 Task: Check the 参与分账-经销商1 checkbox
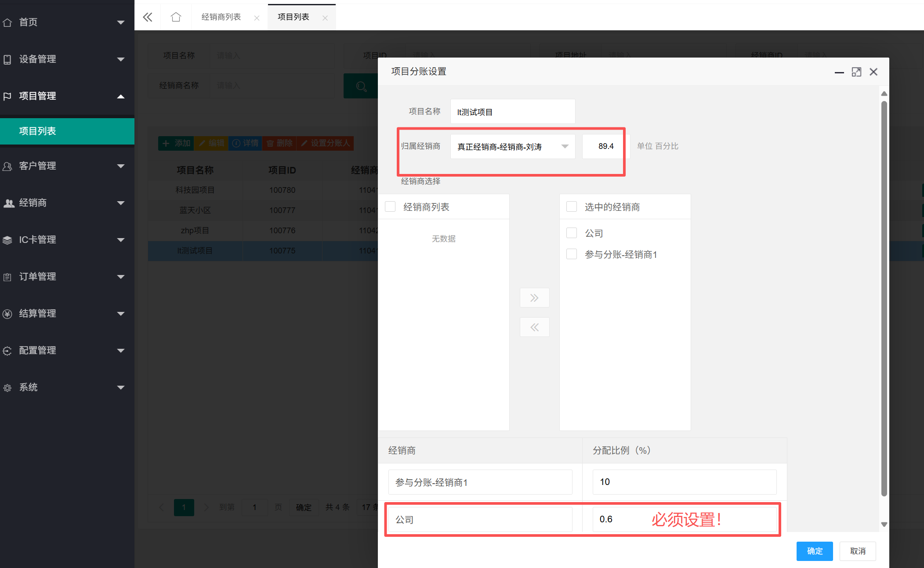click(x=572, y=254)
